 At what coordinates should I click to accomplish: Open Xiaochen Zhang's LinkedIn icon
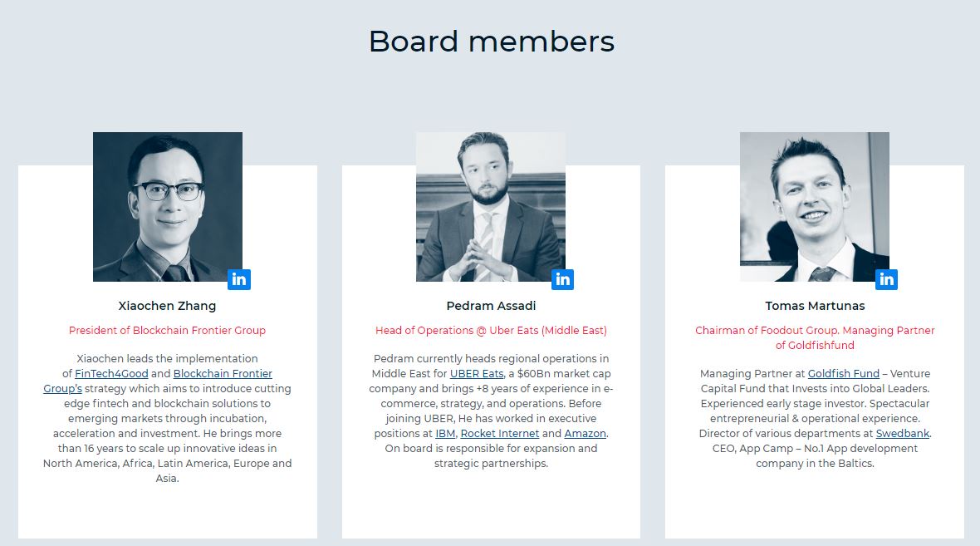239,279
